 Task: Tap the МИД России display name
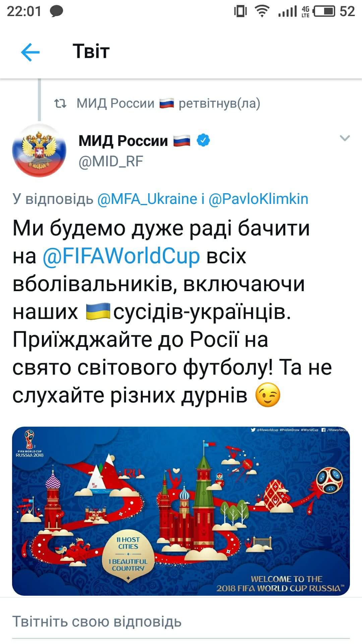pyautogui.click(x=123, y=141)
